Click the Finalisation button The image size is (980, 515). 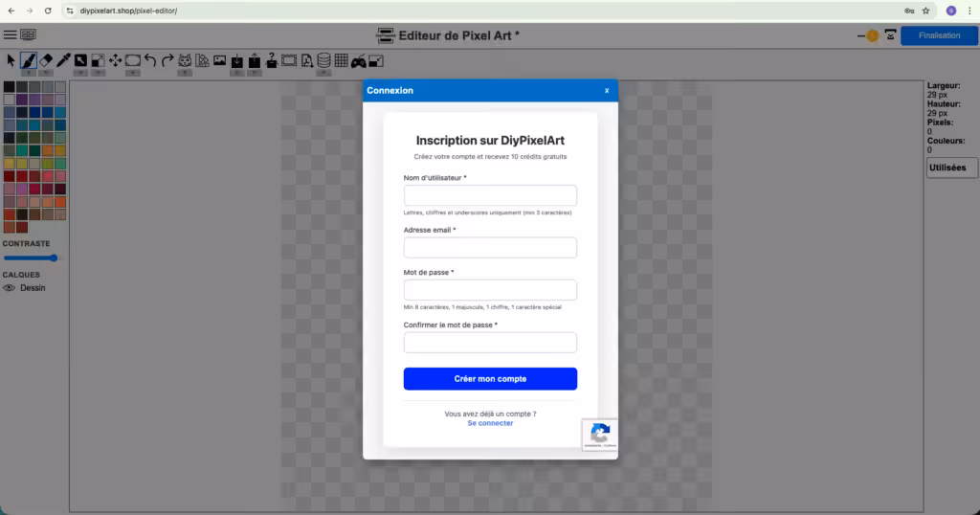click(938, 35)
